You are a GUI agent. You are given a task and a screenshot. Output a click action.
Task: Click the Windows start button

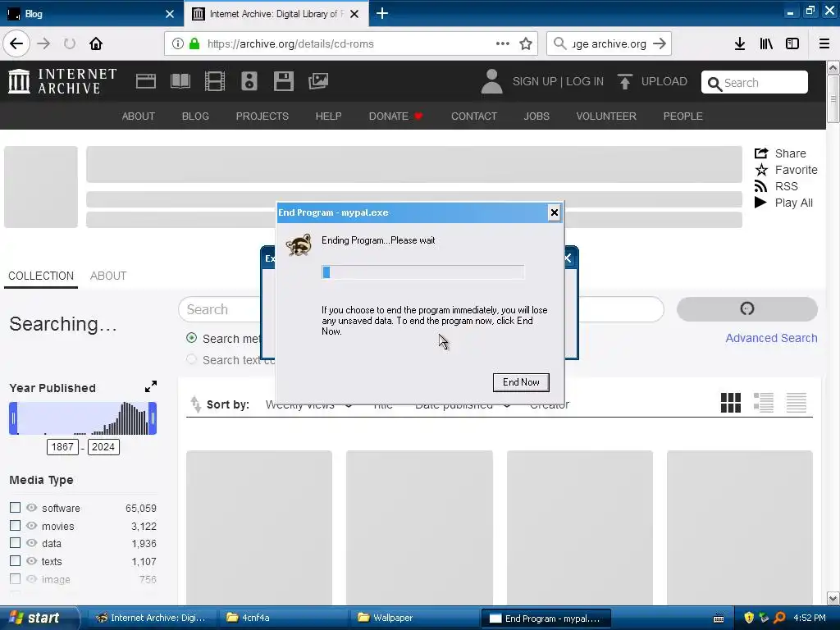click(39, 619)
